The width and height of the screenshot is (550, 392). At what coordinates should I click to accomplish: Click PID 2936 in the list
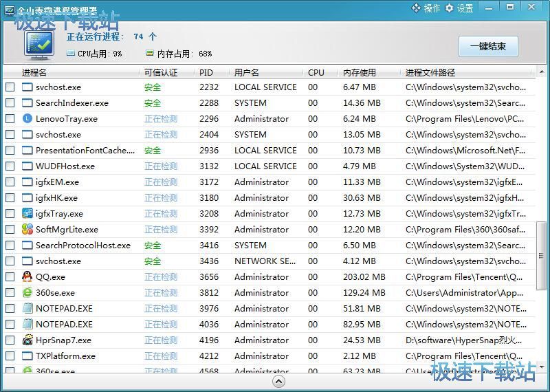[209, 151]
